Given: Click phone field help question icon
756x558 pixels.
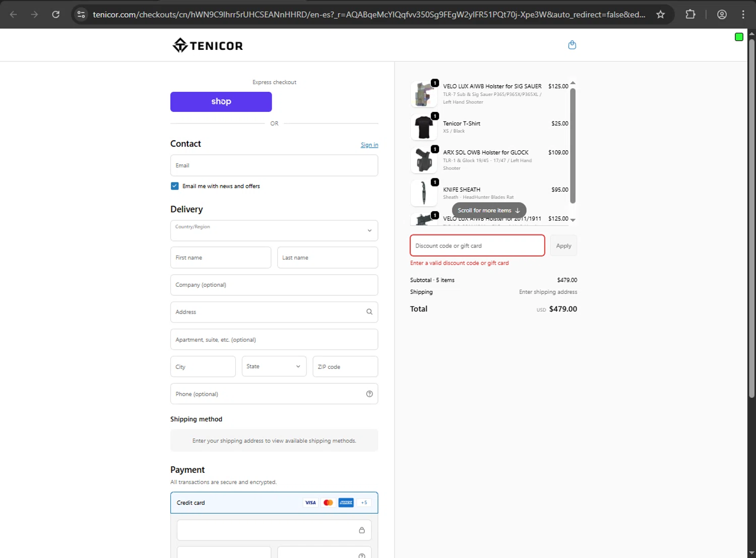Looking at the screenshot, I should (x=369, y=394).
